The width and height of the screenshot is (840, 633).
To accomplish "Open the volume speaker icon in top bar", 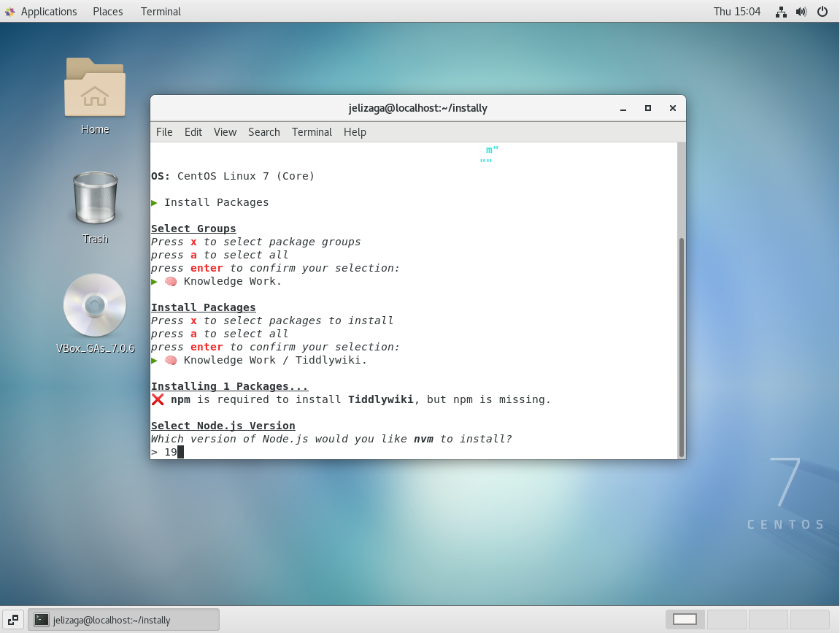I will (x=801, y=12).
